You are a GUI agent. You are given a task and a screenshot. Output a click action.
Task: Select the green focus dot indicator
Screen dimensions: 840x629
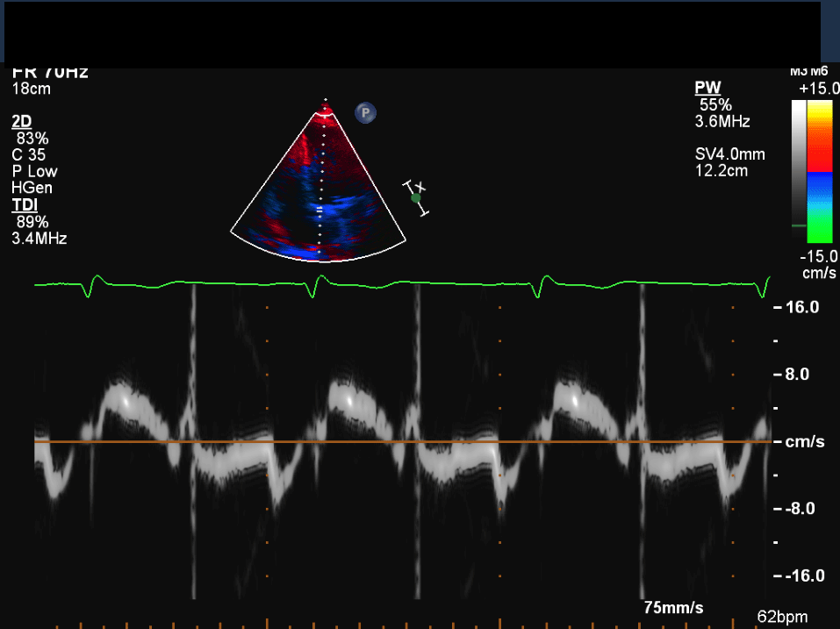(416, 198)
